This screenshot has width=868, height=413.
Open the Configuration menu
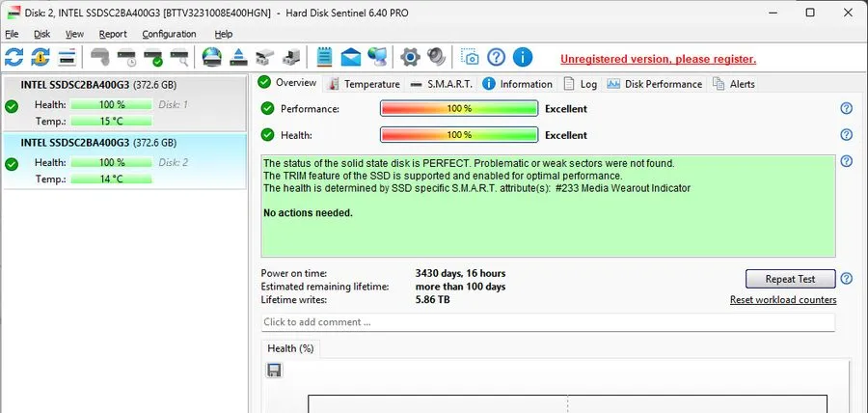tap(169, 35)
